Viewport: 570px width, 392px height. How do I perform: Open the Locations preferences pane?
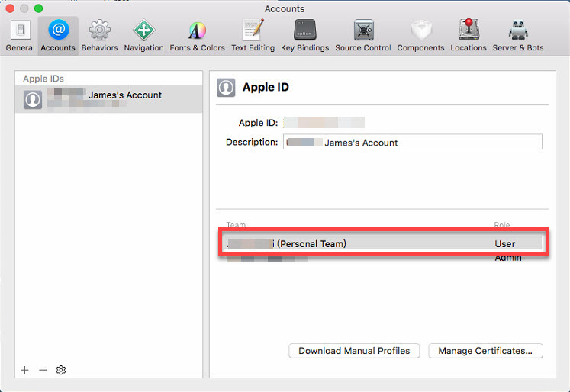[x=469, y=36]
